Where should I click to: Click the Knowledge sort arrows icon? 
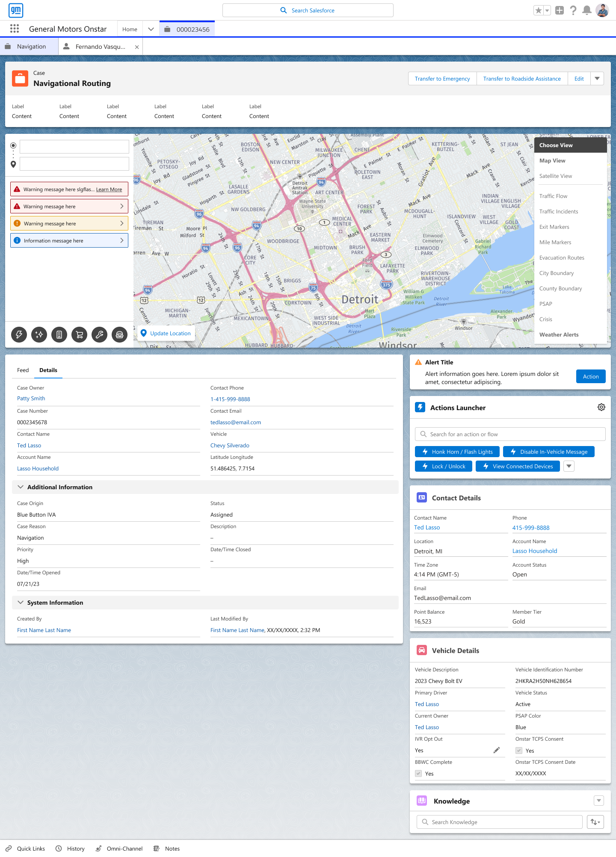coord(595,822)
